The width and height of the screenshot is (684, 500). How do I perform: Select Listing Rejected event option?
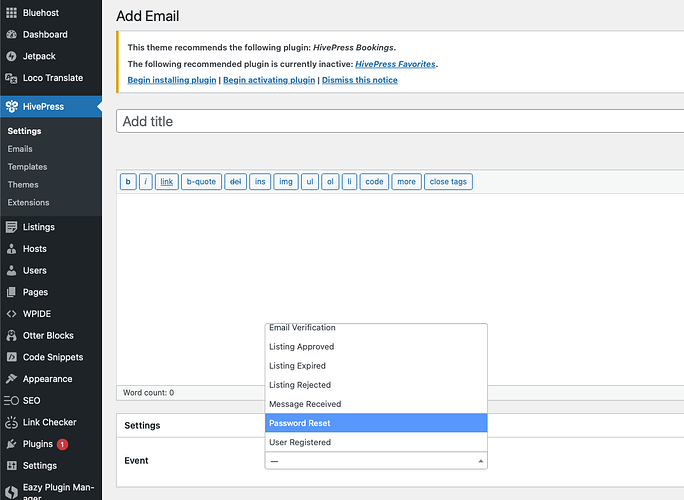pyautogui.click(x=376, y=385)
